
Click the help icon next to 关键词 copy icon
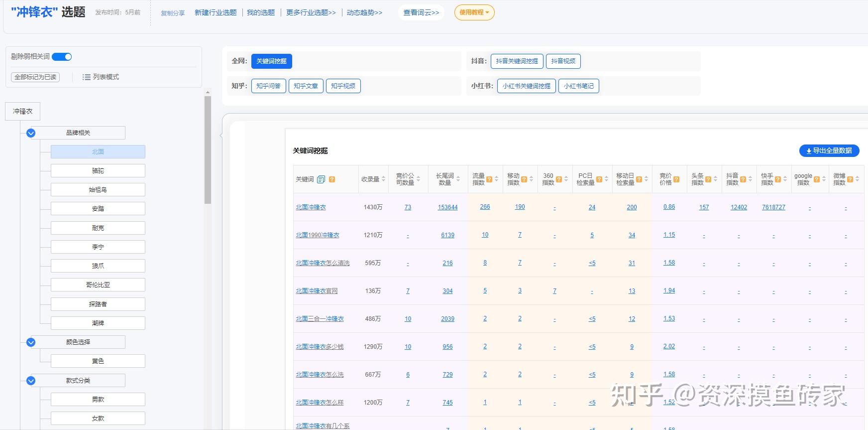coord(332,179)
